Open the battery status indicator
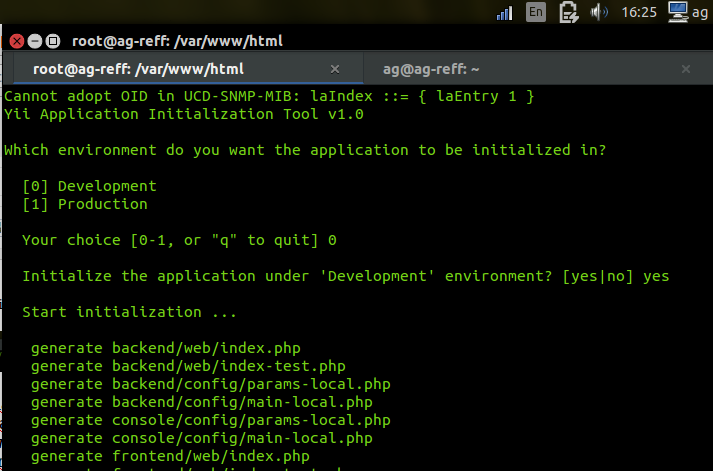The height and width of the screenshot is (471, 713). [568, 12]
